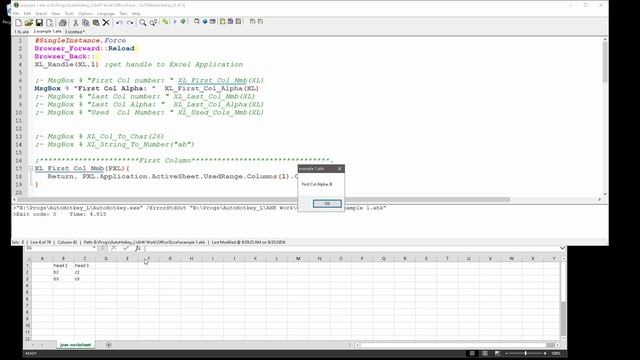The image size is (640, 360).
Task: Click Excel column header M
Action: pyautogui.click(x=298, y=258)
